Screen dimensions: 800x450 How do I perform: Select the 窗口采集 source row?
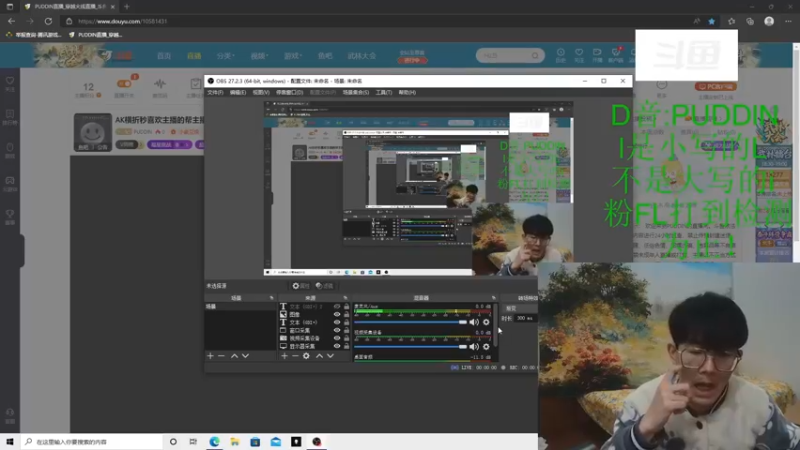[x=314, y=330]
